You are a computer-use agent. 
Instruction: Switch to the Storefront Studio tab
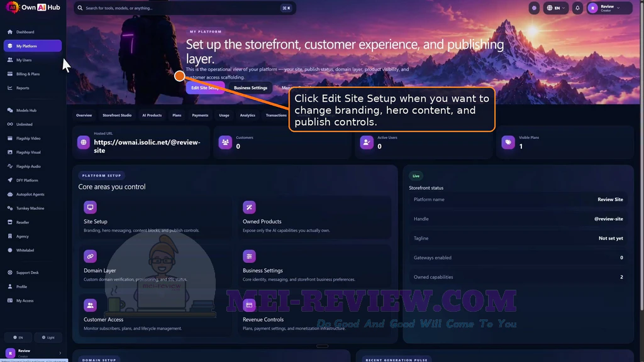point(117,116)
